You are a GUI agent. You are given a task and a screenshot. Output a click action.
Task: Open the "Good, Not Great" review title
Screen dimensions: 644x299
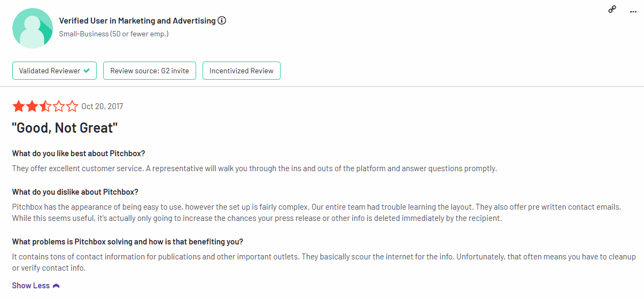coord(65,128)
